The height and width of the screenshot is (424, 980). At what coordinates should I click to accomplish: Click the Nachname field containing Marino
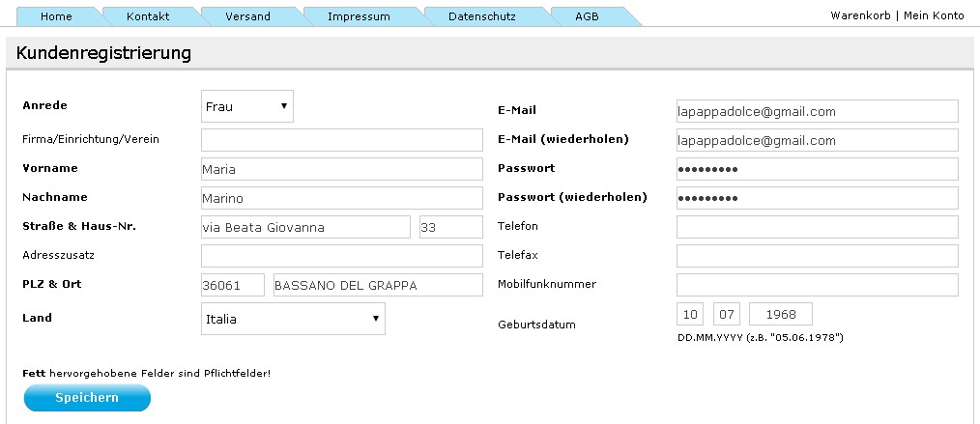click(x=342, y=198)
